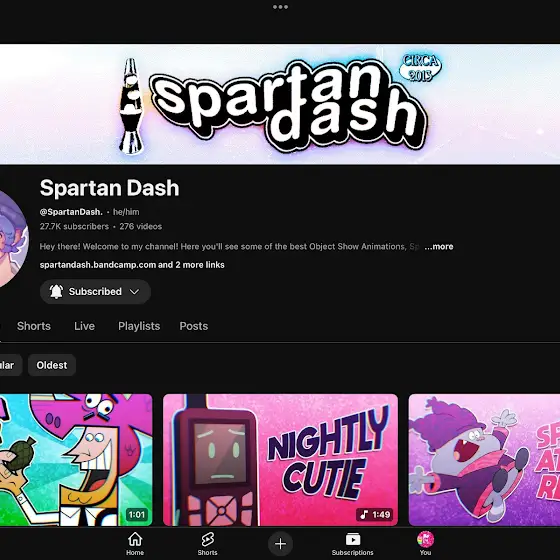Viewport: 560px width, 560px height.
Task: Select the partially visible Popular chip
Action: pyautogui.click(x=9, y=365)
